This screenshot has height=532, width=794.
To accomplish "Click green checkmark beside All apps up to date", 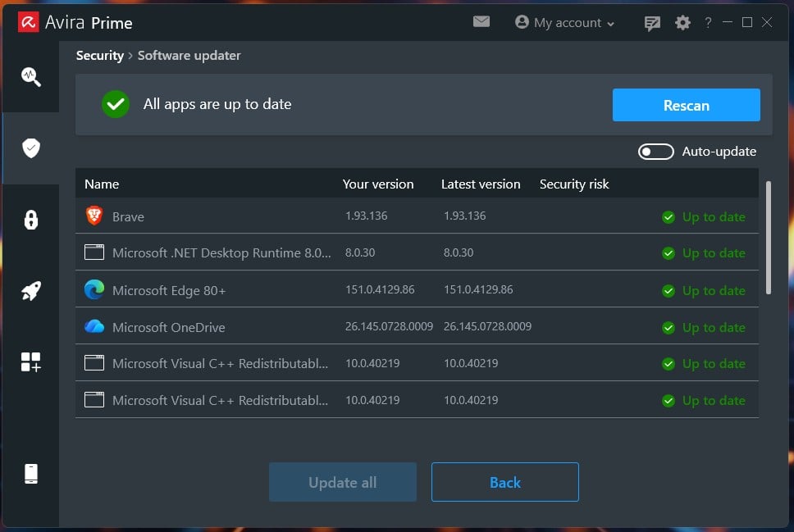I will [116, 104].
